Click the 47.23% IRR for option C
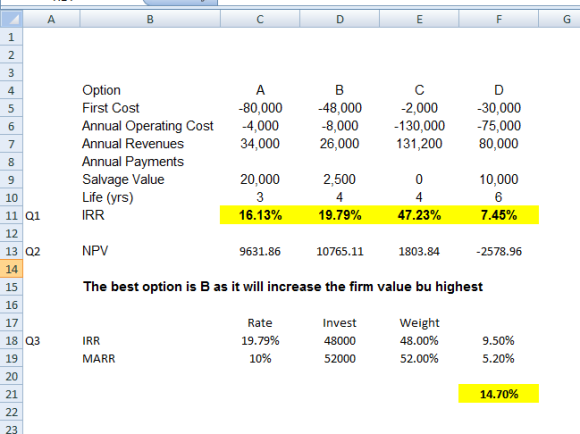The height and width of the screenshot is (434, 580). coord(419,215)
